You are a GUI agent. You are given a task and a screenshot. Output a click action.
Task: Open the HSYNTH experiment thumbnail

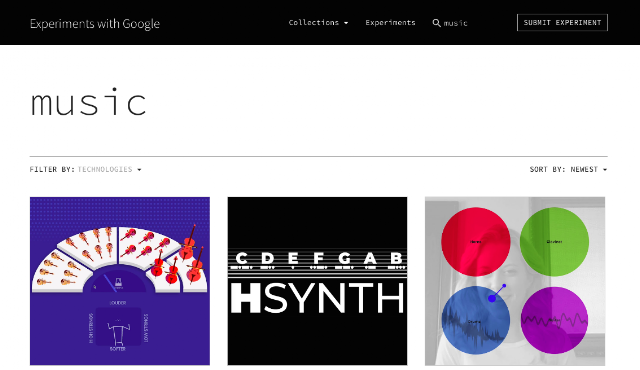(x=317, y=281)
